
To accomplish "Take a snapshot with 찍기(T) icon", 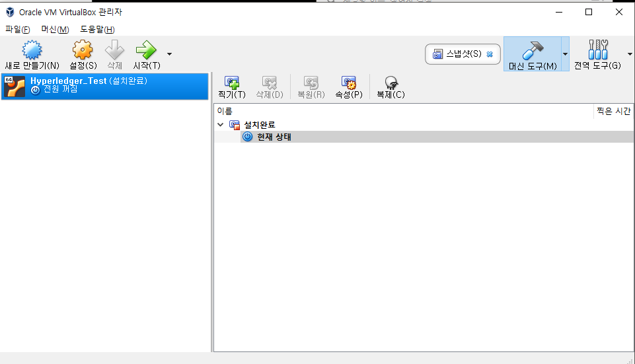I will coord(232,83).
